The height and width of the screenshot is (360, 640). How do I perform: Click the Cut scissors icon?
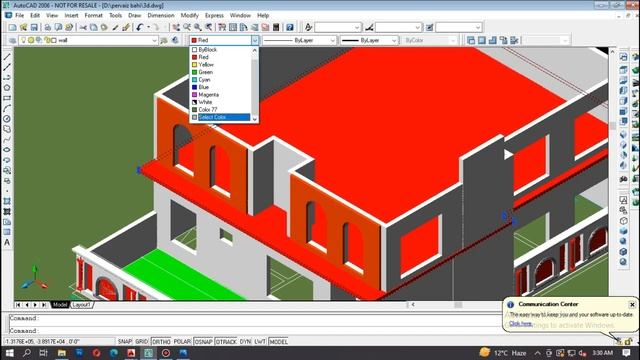pos(83,27)
